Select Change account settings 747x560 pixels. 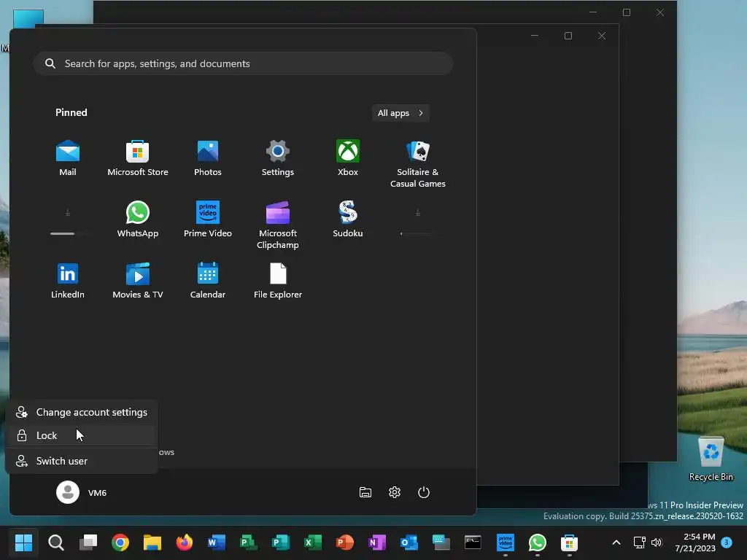82,413
